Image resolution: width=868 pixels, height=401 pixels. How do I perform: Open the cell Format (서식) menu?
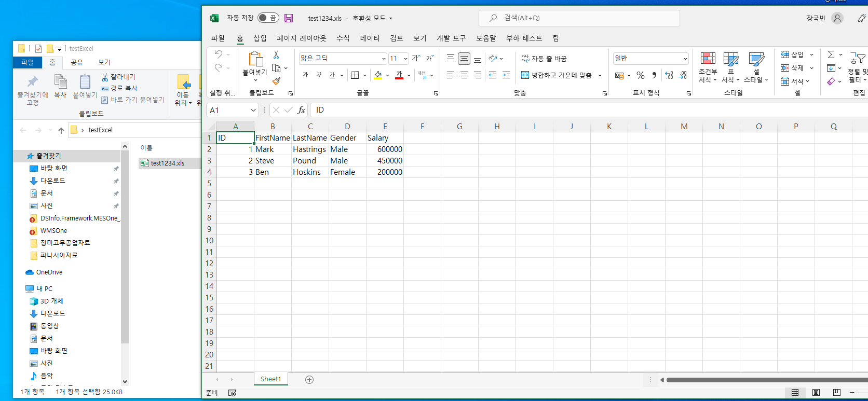[x=795, y=81]
